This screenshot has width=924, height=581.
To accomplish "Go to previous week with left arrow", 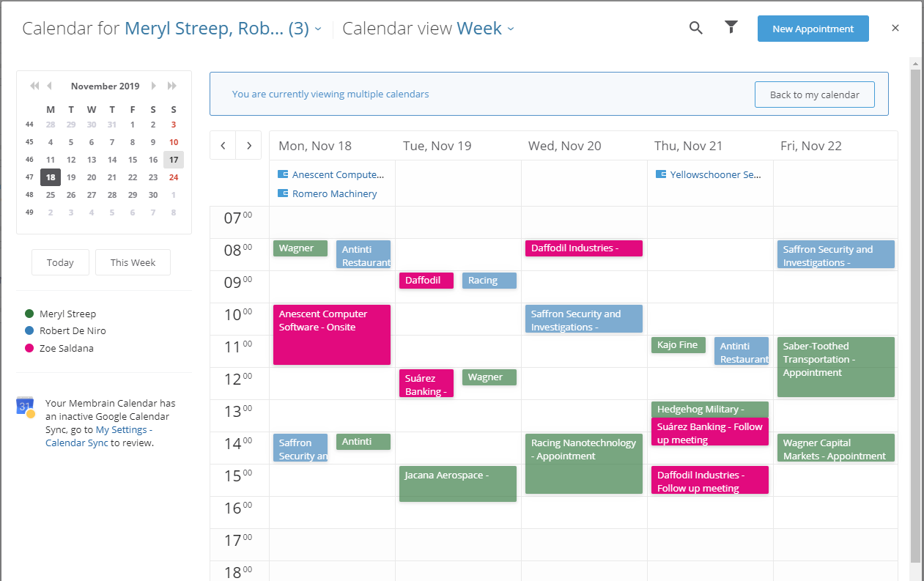I will 222,145.
